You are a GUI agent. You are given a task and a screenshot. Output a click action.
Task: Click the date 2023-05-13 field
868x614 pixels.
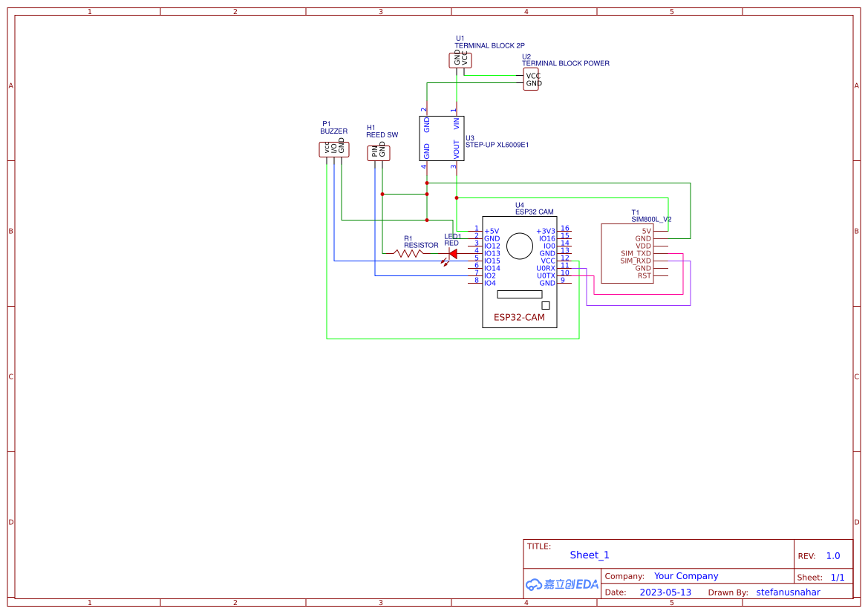tap(666, 592)
